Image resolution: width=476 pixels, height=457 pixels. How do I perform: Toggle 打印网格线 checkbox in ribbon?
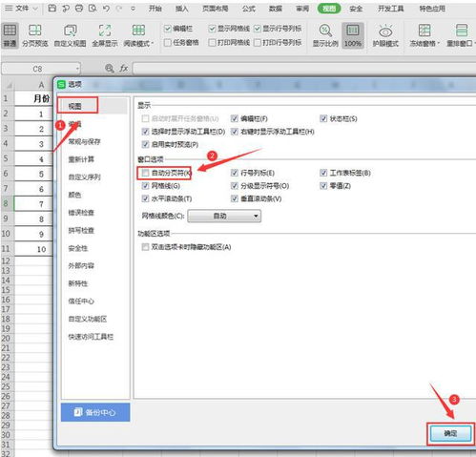pyautogui.click(x=212, y=43)
